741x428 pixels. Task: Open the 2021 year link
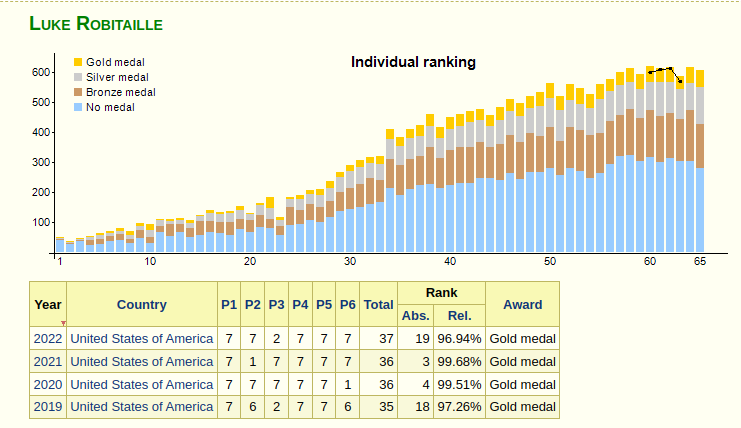click(x=48, y=361)
